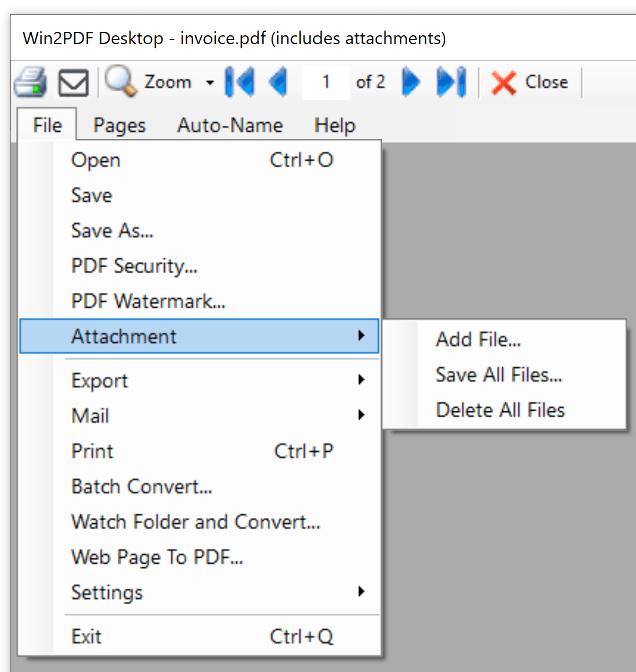The height and width of the screenshot is (672, 636).
Task: Select Batch Convert... menu entry
Action: [200, 487]
